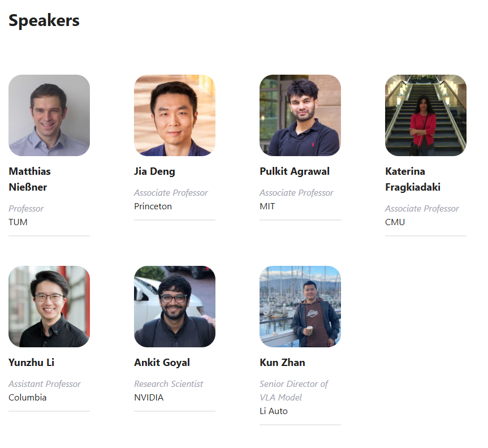The width and height of the screenshot is (488, 448).
Task: Click the photo above the name Katerina Fragkiadaki
Action: coord(426,115)
